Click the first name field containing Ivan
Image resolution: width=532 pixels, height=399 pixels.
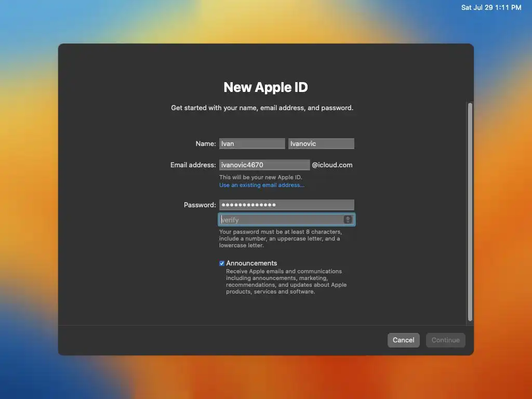click(x=252, y=143)
